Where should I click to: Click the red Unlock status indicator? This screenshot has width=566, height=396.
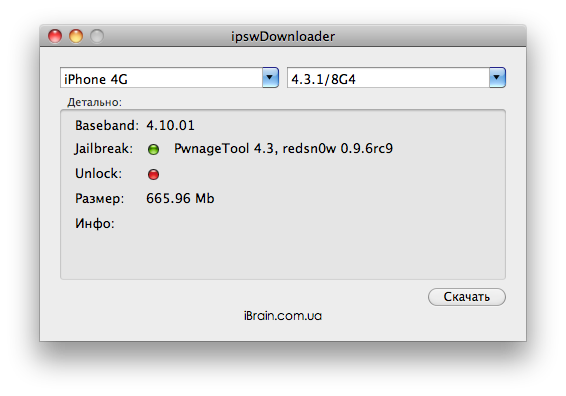tap(153, 174)
